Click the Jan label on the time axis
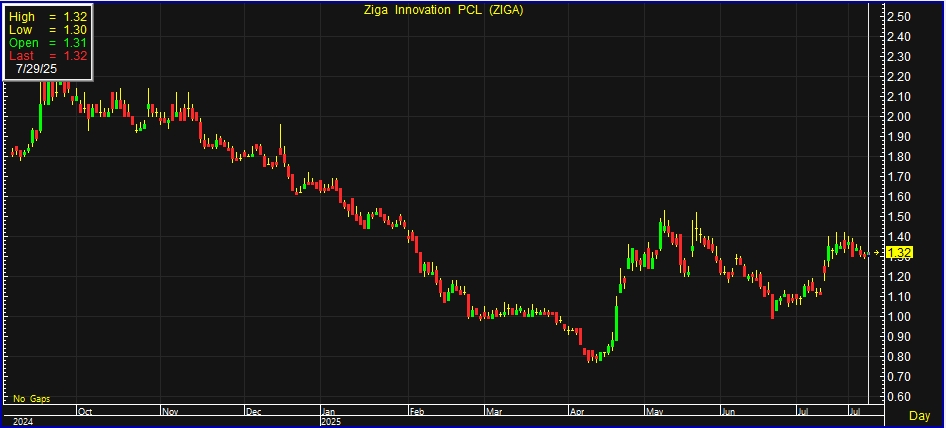Screen dimensions: 946x428 coord(330,412)
